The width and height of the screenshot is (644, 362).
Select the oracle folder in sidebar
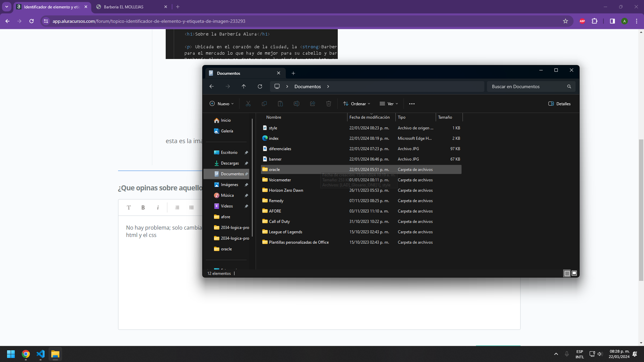(x=226, y=248)
